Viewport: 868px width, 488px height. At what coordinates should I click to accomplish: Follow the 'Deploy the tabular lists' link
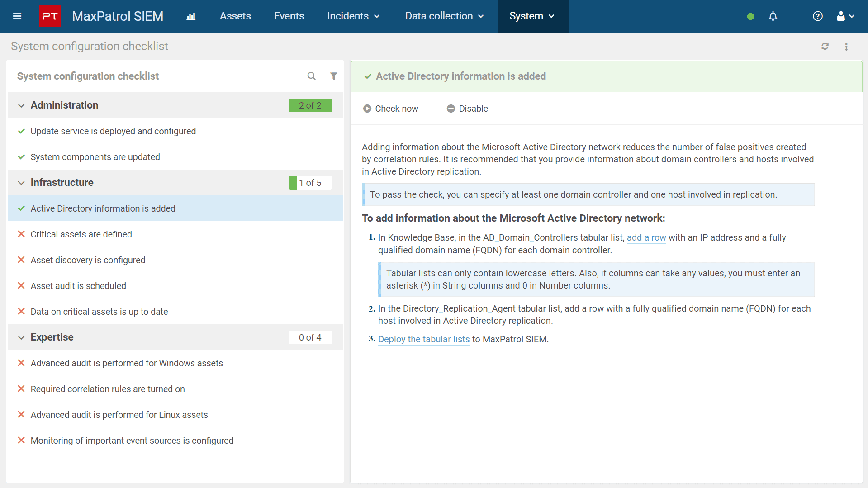point(424,339)
